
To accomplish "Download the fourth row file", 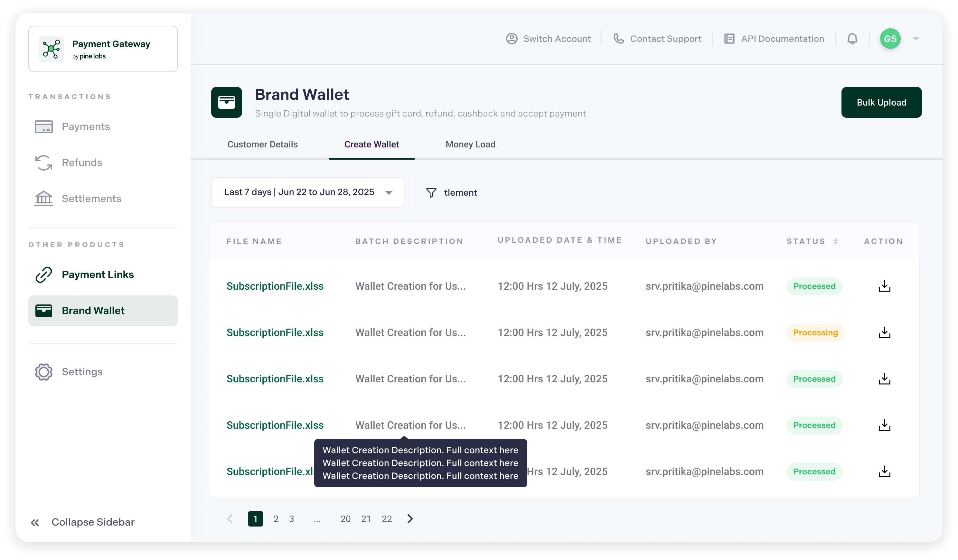I will click(884, 425).
